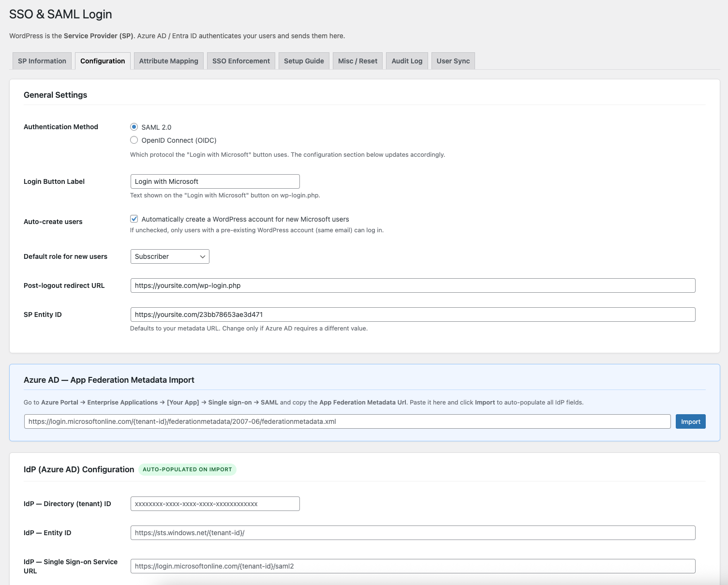Click into the SP Entity ID field
Viewport: 728px width, 585px height.
coord(413,315)
